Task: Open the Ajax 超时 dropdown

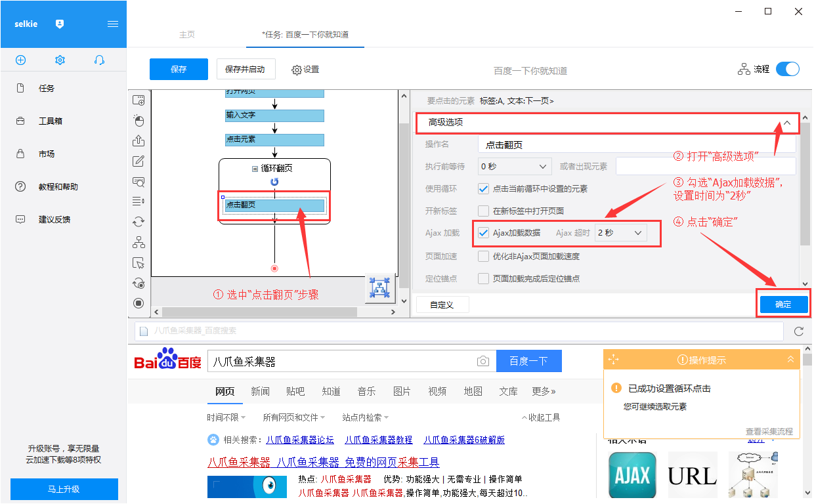Action: (620, 233)
